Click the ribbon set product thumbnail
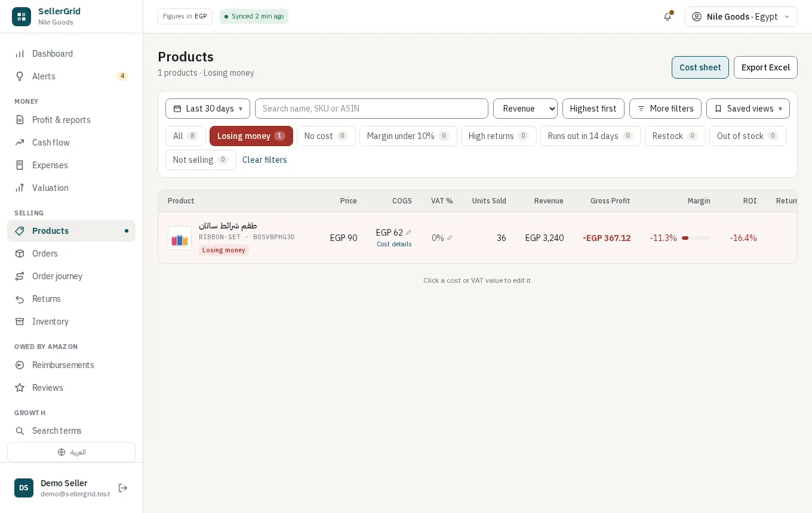Image resolution: width=812 pixels, height=513 pixels. point(180,238)
